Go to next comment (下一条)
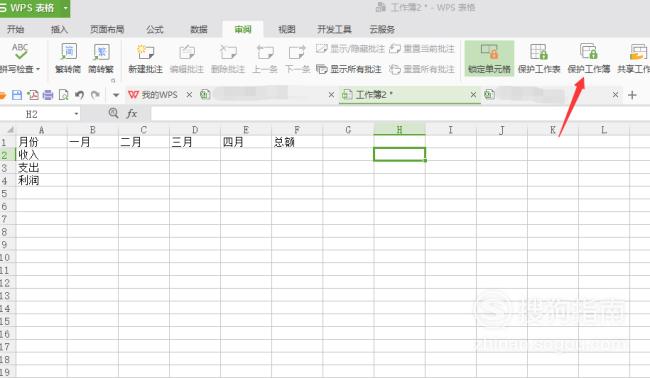 (x=297, y=58)
